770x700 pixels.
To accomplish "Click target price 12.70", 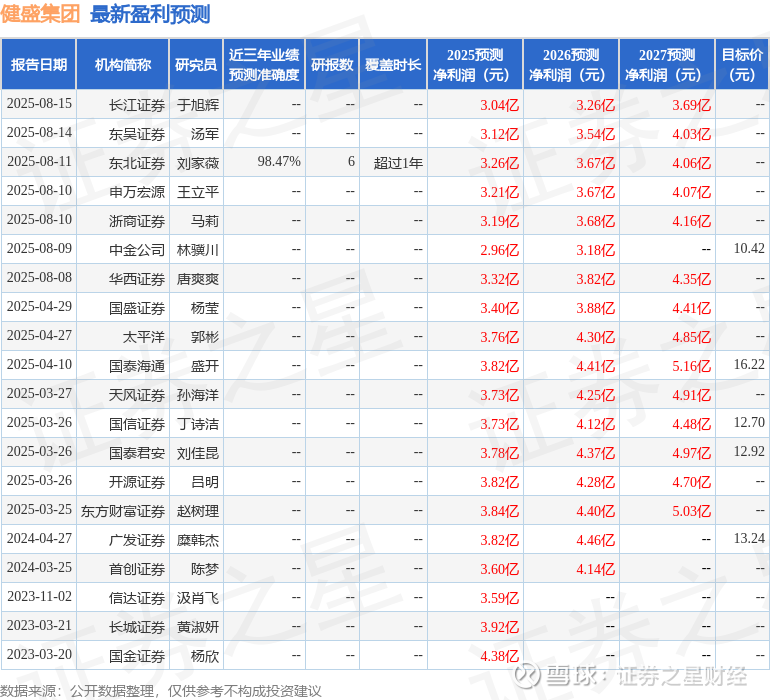I will [x=749, y=422].
